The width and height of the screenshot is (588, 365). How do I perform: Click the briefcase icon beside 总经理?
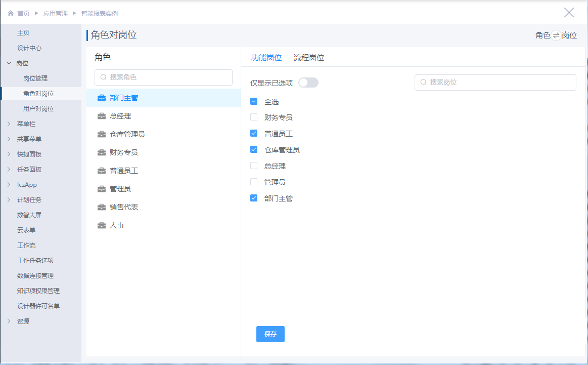click(x=102, y=116)
